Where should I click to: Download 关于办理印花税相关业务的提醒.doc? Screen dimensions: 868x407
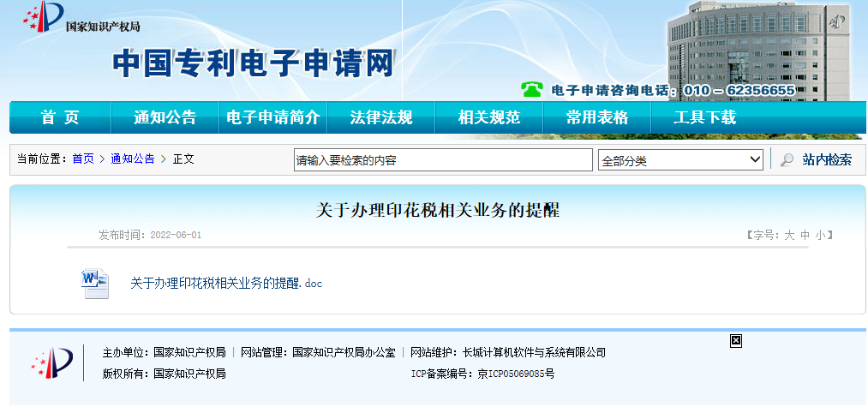point(226,284)
